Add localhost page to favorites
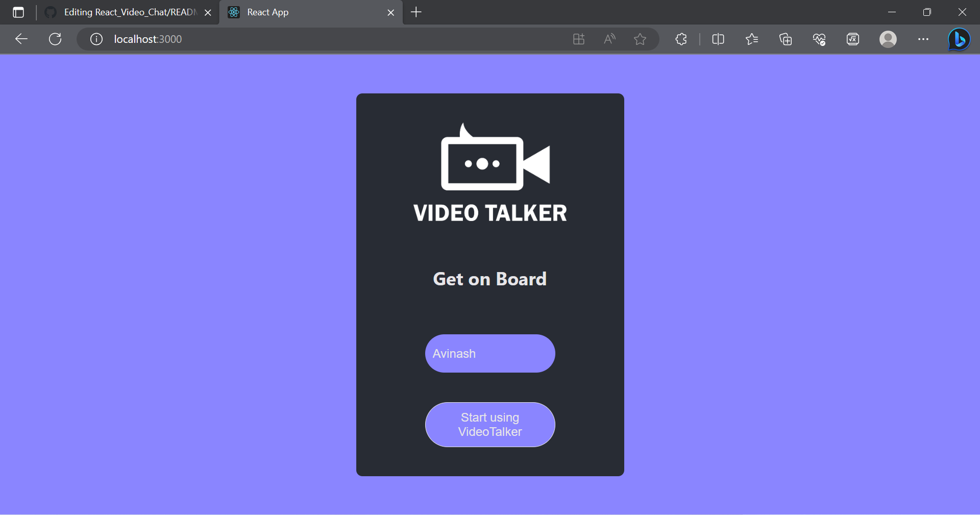 pyautogui.click(x=640, y=39)
